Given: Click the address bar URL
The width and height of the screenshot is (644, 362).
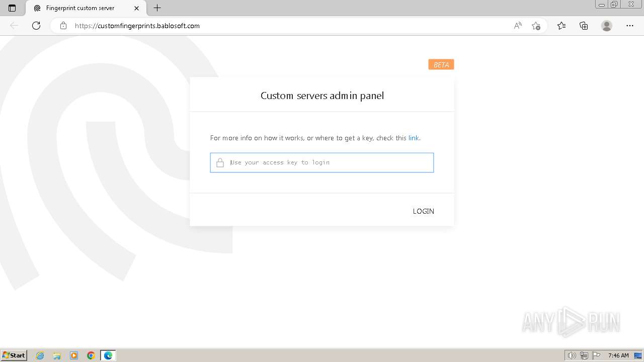Looking at the screenshot, I should [x=137, y=26].
